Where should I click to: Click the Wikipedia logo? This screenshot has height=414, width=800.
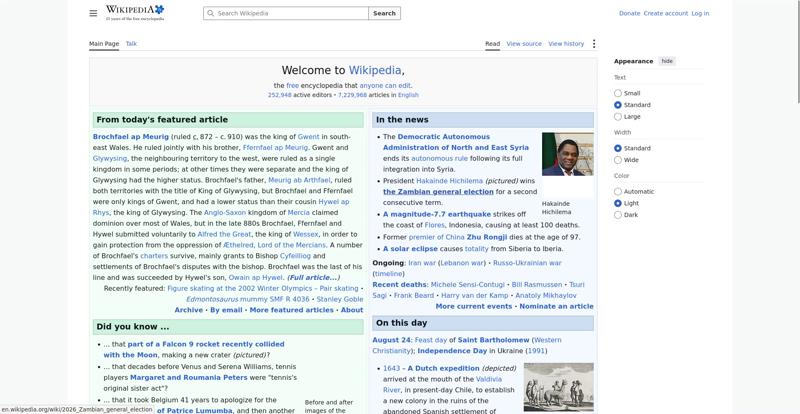click(x=135, y=13)
